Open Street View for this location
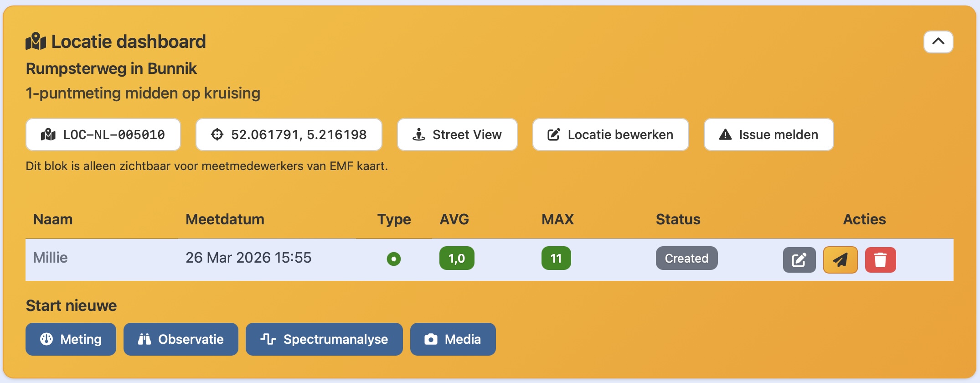The image size is (980, 383). click(x=457, y=135)
